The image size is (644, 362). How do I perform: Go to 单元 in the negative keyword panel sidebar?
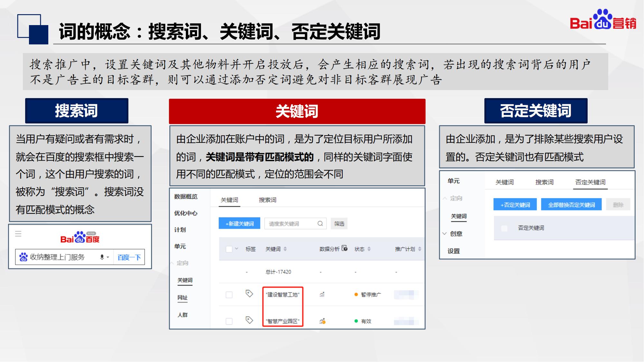(x=453, y=181)
